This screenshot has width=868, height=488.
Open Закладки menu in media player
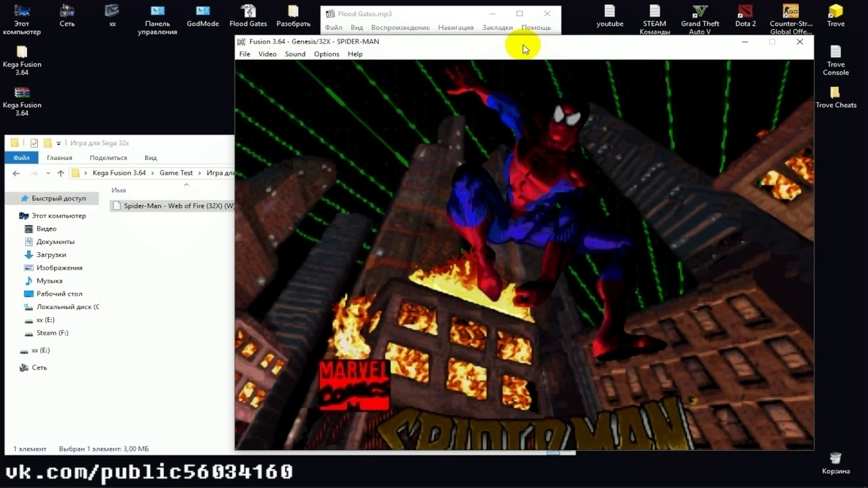tap(497, 28)
